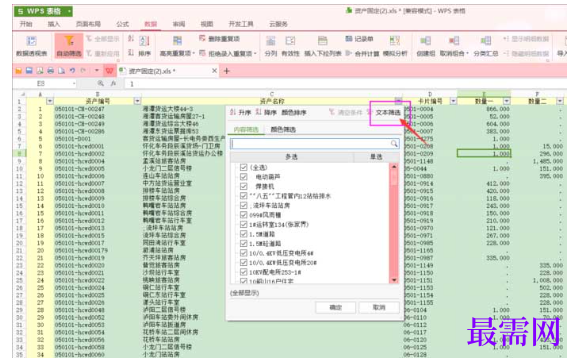
Task: Click the new tab plus icon
Action: (227, 71)
